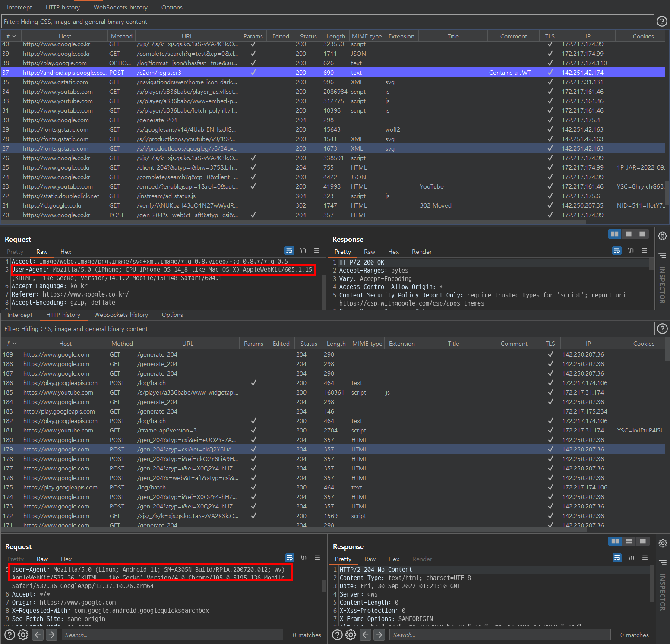Select side-by-side layout in upper window
Viewport: 670px width, 644px height.
coord(615,234)
